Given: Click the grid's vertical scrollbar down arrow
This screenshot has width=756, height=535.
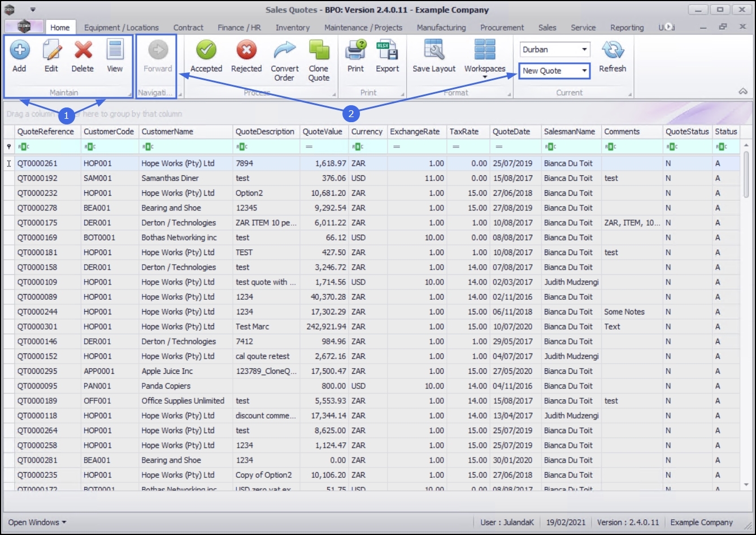Looking at the screenshot, I should point(746,485).
